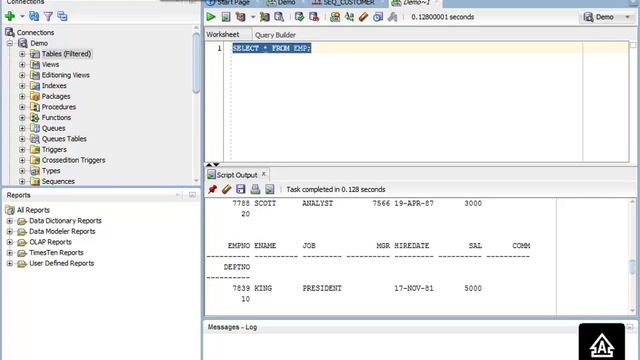Click the Run Script icon in Script Output toolbar

(269, 189)
